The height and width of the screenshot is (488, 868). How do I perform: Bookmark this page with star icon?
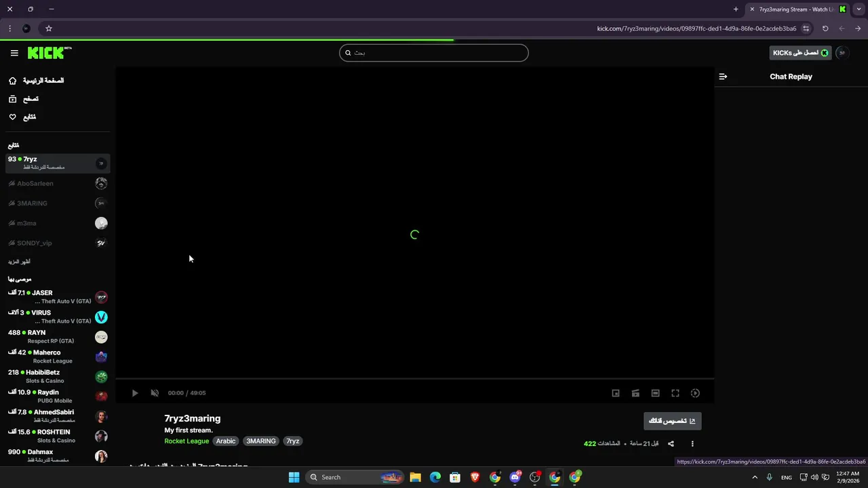point(49,28)
